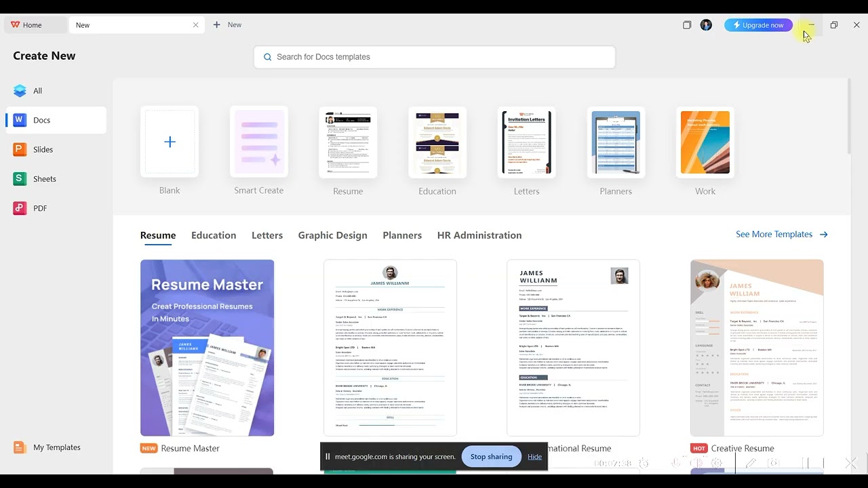Select Sheets in the sidebar
Image resolution: width=868 pixels, height=488 pixels.
pos(56,179)
